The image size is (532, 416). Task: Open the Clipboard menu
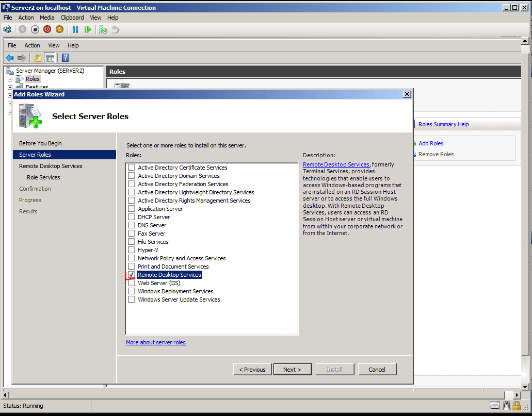[x=72, y=18]
